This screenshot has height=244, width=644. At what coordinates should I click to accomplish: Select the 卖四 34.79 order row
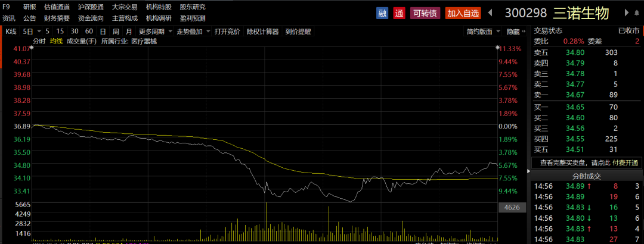click(587, 63)
